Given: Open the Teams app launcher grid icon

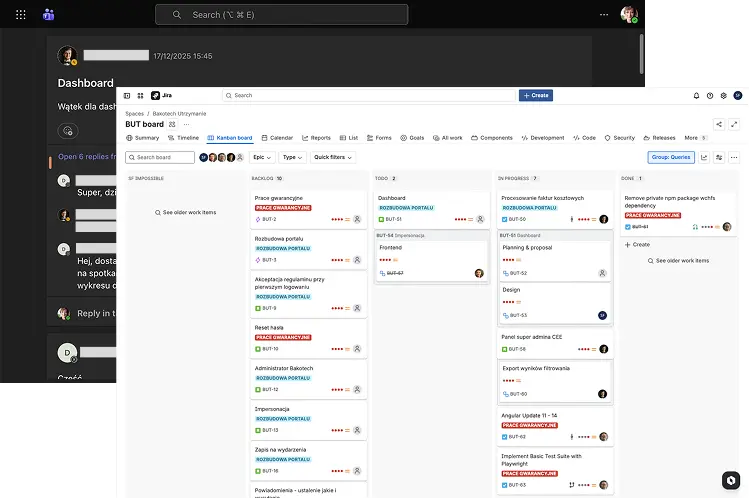Looking at the screenshot, I should [20, 15].
